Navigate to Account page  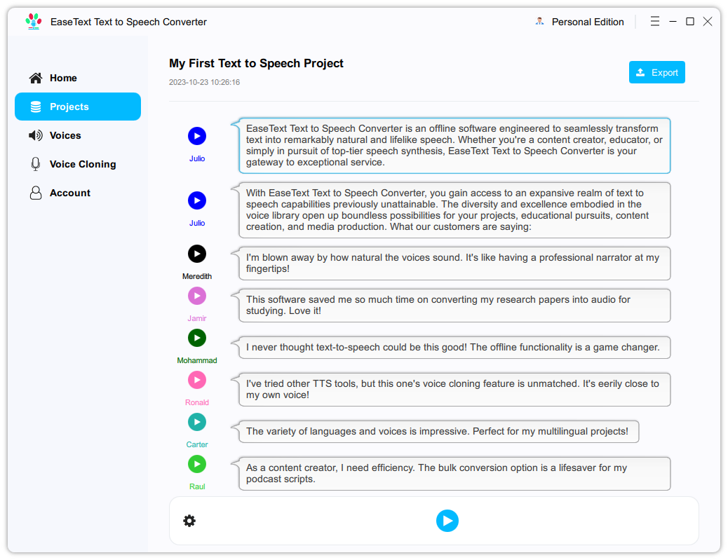click(69, 193)
